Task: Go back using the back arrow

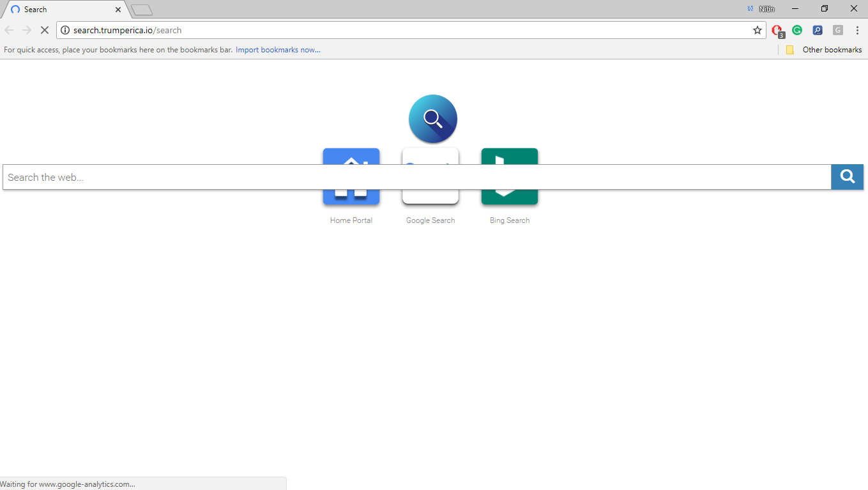Action: 9,30
